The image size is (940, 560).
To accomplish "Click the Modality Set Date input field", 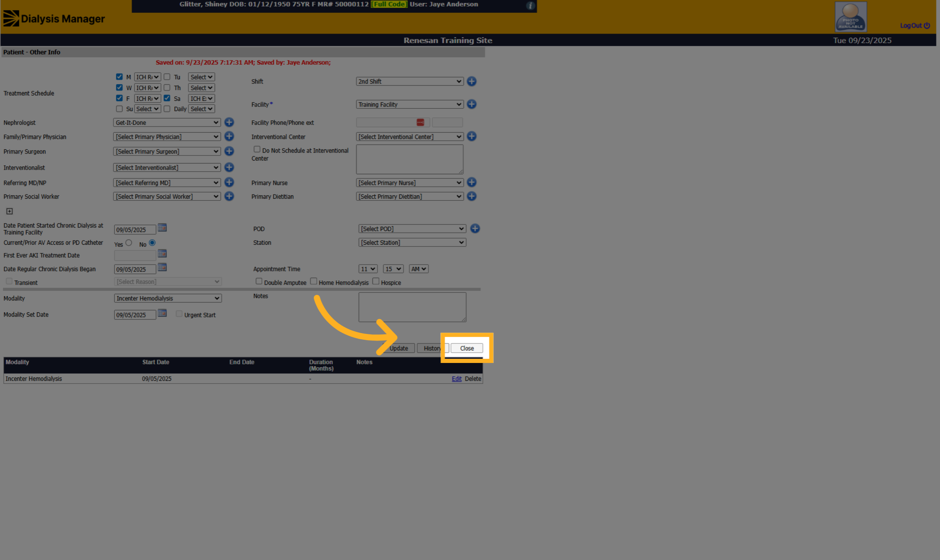I will click(135, 315).
